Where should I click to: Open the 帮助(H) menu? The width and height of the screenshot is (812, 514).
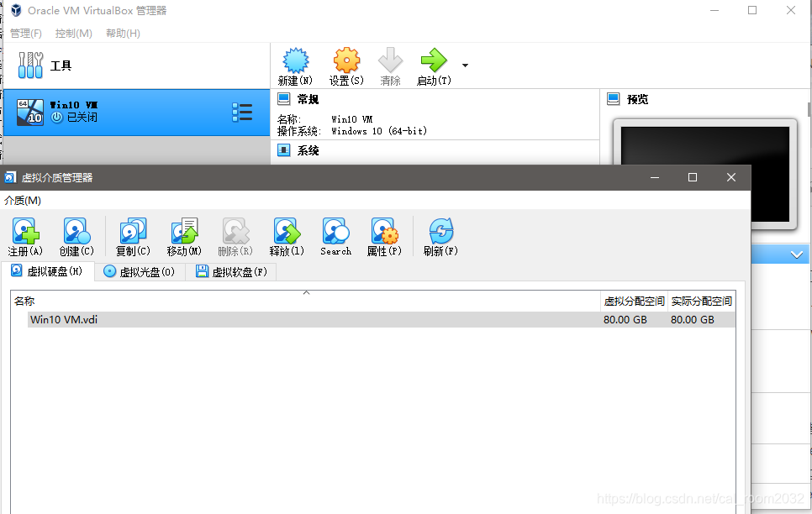123,33
